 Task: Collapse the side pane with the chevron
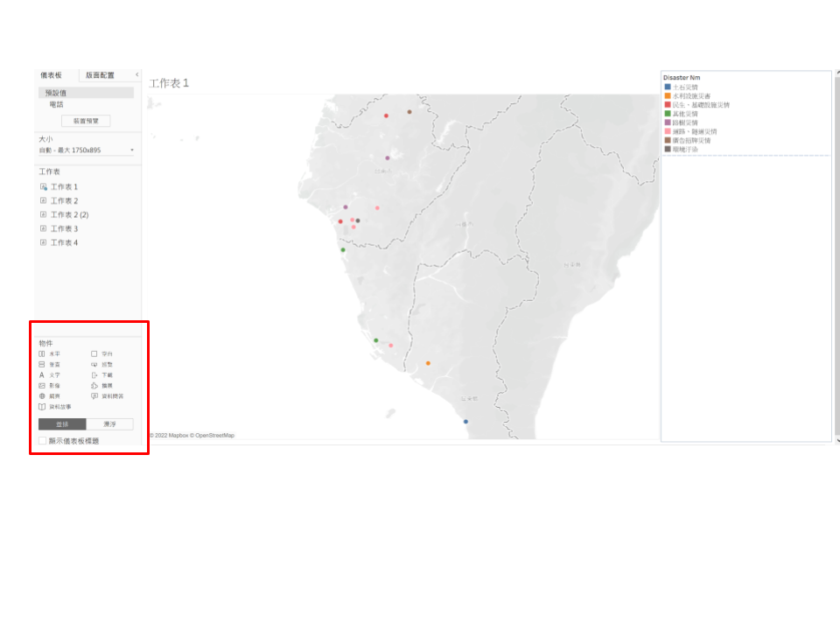136,74
